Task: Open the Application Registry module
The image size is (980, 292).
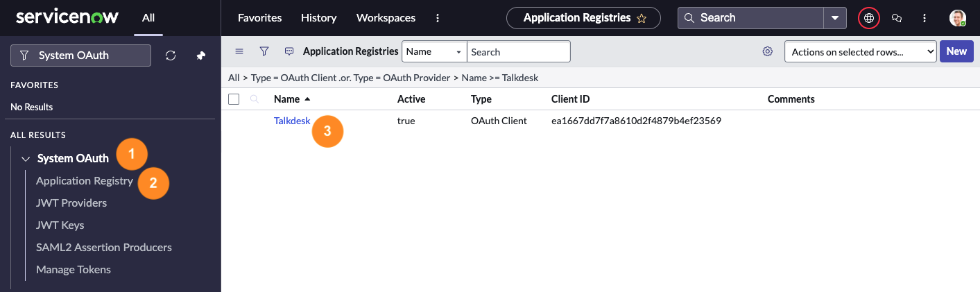Action: click(85, 181)
